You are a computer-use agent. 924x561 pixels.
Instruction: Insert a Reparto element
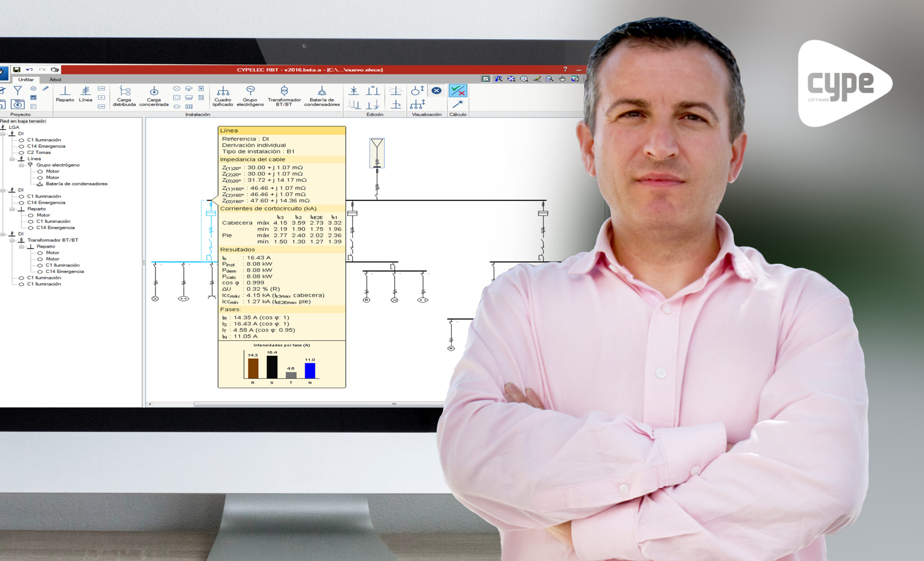(x=65, y=94)
